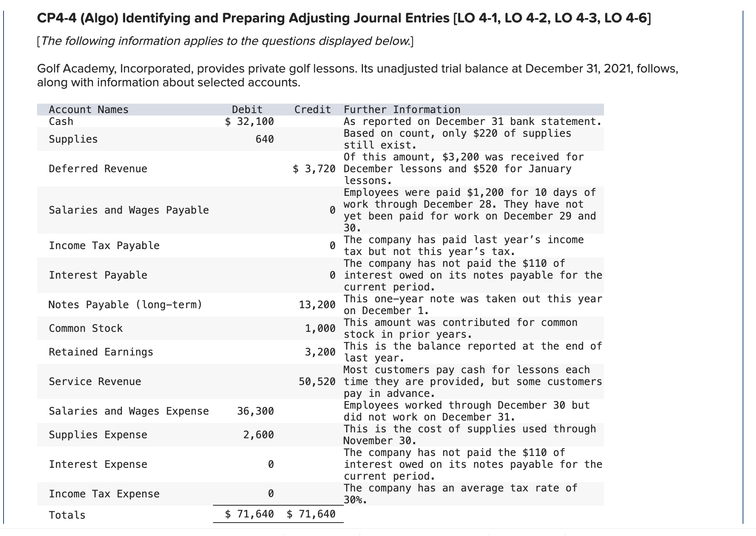This screenshot has height=536, width=756.
Task: Select the Debit column header
Action: click(x=246, y=109)
